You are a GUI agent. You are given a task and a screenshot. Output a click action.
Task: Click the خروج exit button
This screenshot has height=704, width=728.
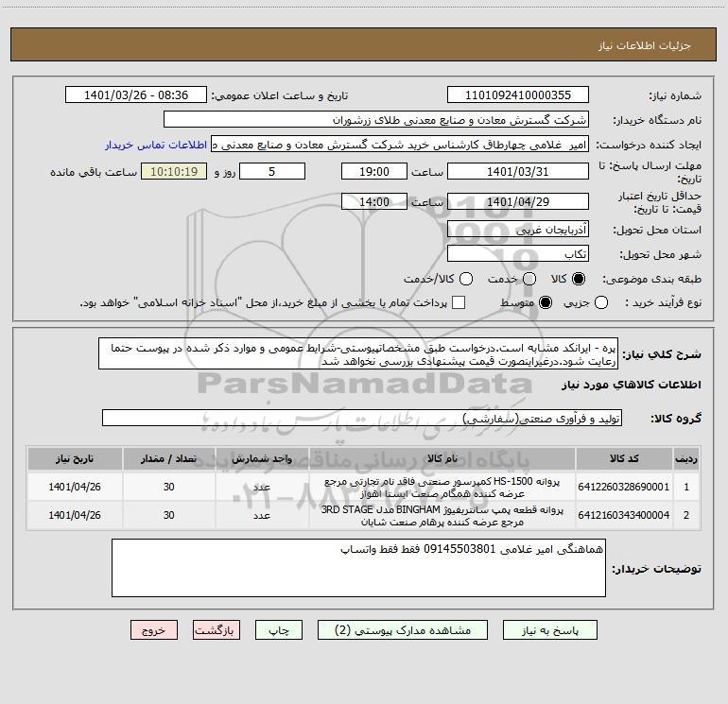coord(154,630)
